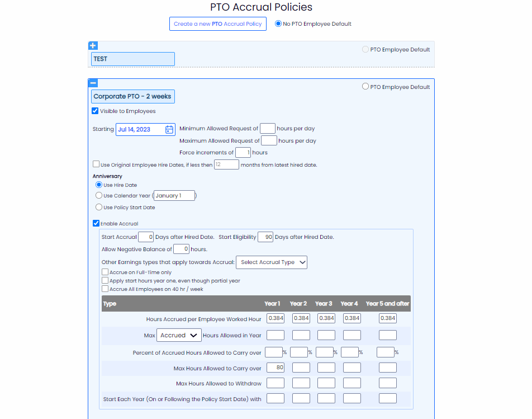Click Force increments of hours field
The image size is (532, 419).
tap(243, 153)
